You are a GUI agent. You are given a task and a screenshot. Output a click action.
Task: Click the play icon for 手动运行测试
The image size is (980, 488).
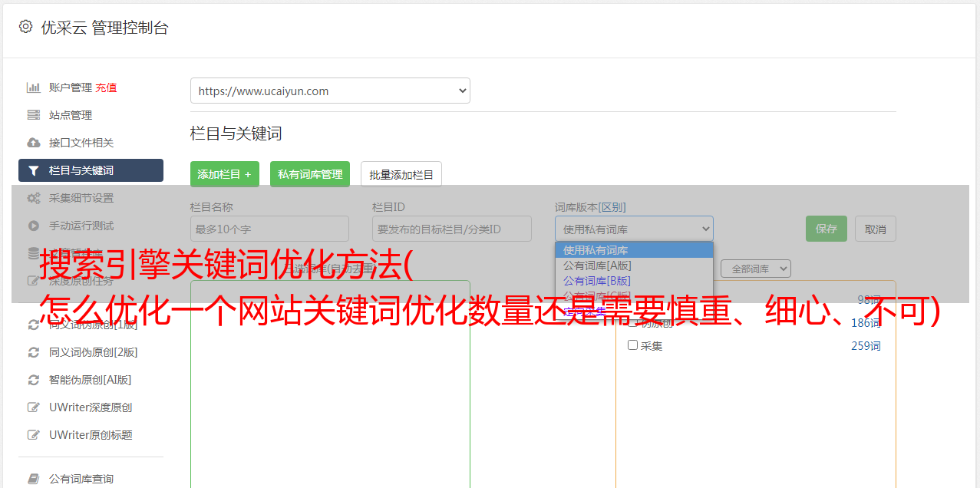pyautogui.click(x=34, y=226)
